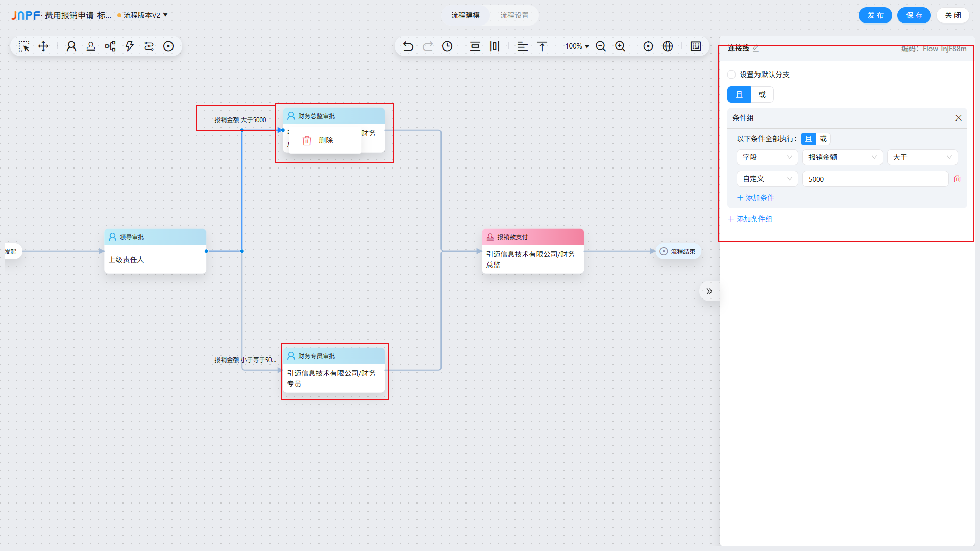Click the 5000 value input field
This screenshot has width=980, height=551.
point(875,179)
